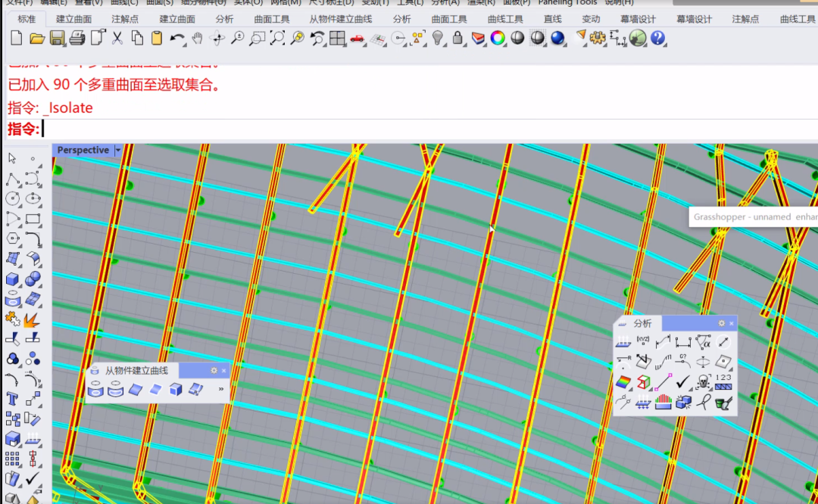818x504 pixels.
Task: Open a file using the folder icon
Action: (36, 38)
